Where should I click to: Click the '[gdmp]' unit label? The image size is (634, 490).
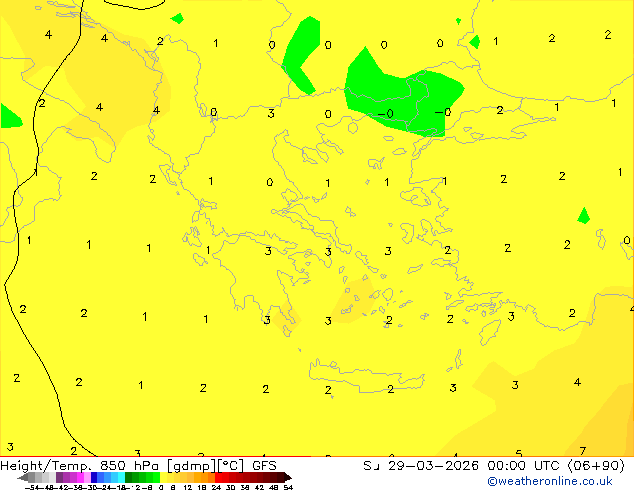point(192,466)
